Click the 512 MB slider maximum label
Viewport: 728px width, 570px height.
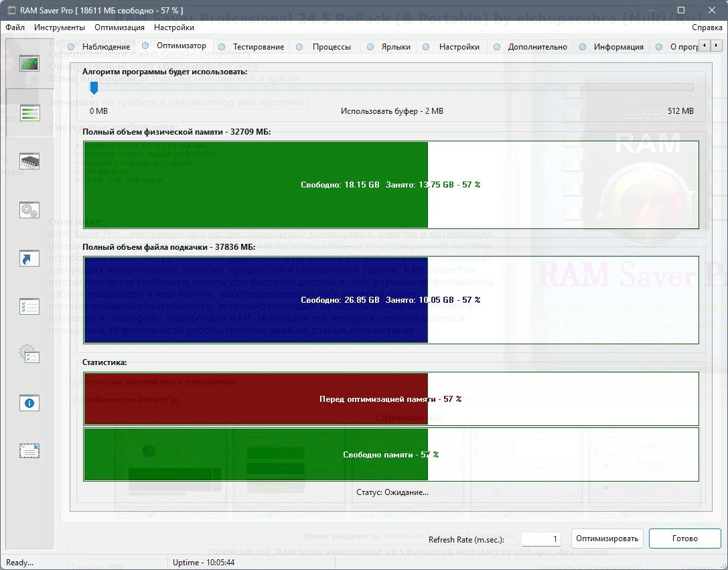point(680,111)
